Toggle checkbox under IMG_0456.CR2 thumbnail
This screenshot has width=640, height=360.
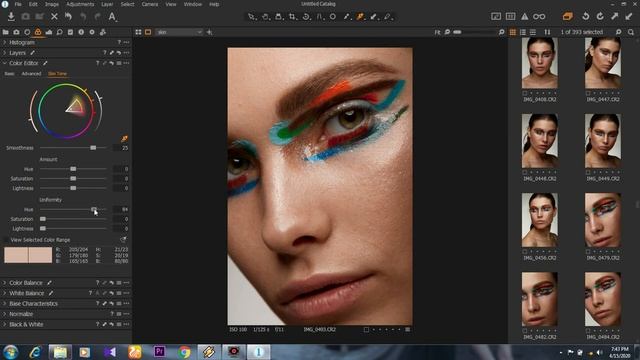pyautogui.click(x=525, y=252)
